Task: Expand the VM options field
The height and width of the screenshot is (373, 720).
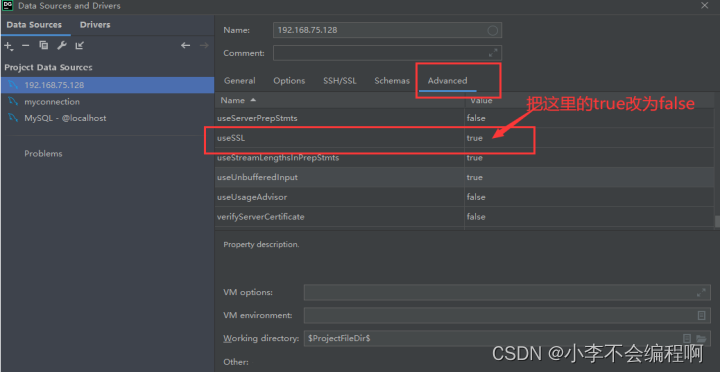Action: [x=701, y=292]
